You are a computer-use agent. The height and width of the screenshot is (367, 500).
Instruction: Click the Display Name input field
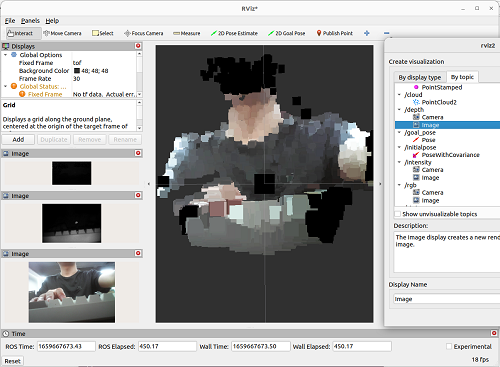pyautogui.click(x=446, y=299)
